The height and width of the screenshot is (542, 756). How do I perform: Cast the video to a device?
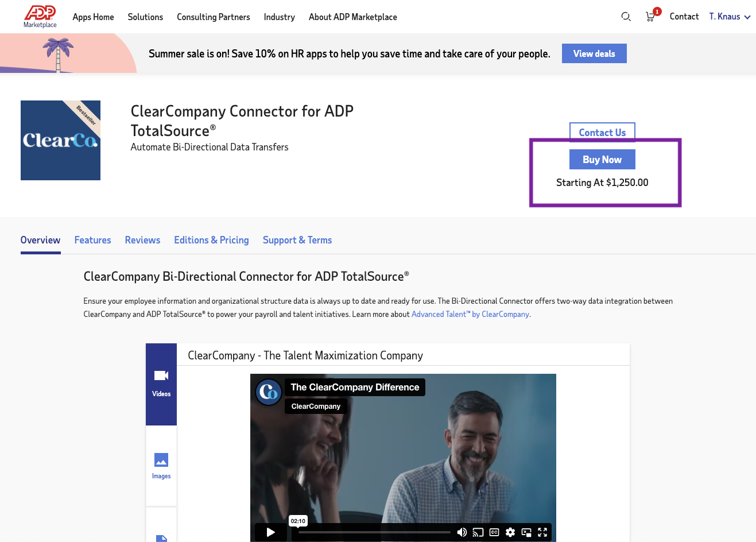(478, 532)
